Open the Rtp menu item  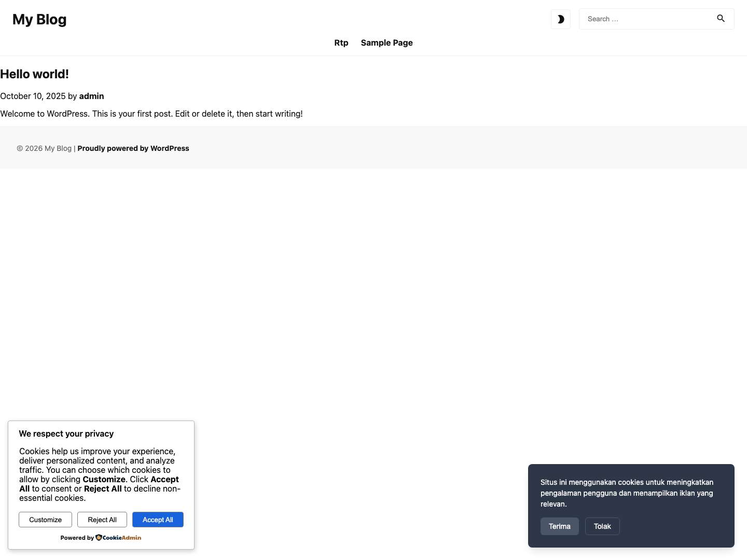(x=341, y=43)
